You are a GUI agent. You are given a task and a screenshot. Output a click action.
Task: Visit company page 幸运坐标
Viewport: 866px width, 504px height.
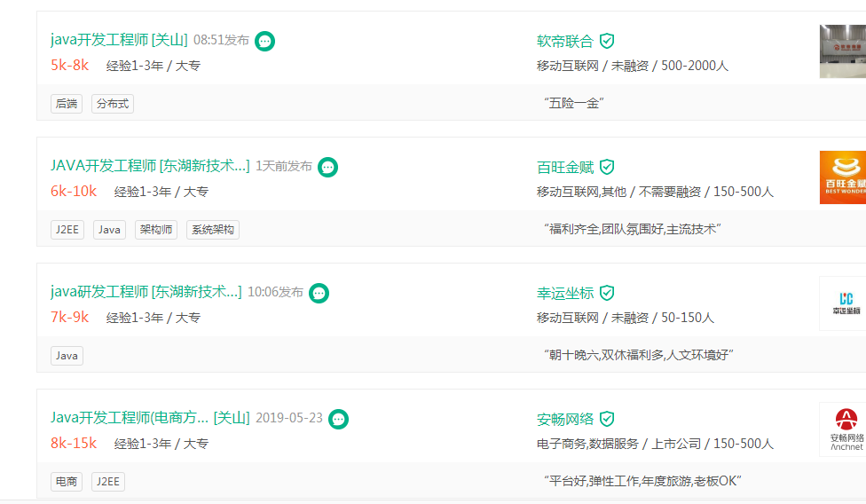[564, 293]
